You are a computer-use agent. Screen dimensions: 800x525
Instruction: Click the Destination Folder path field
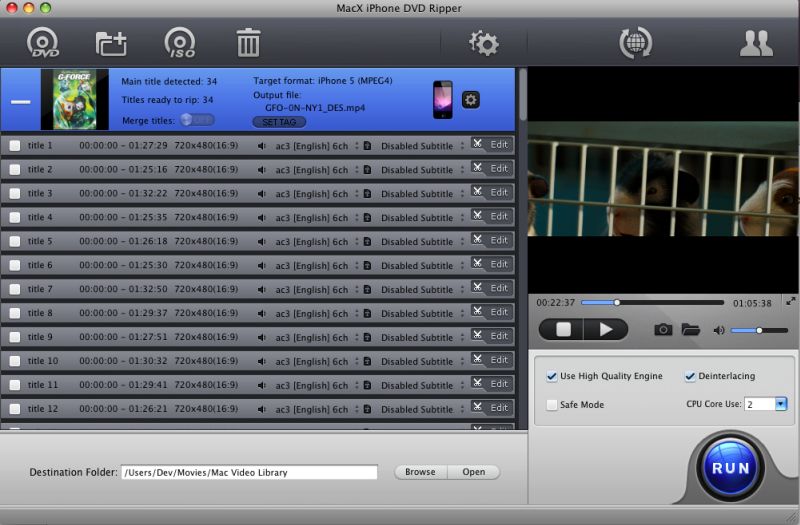tap(249, 472)
